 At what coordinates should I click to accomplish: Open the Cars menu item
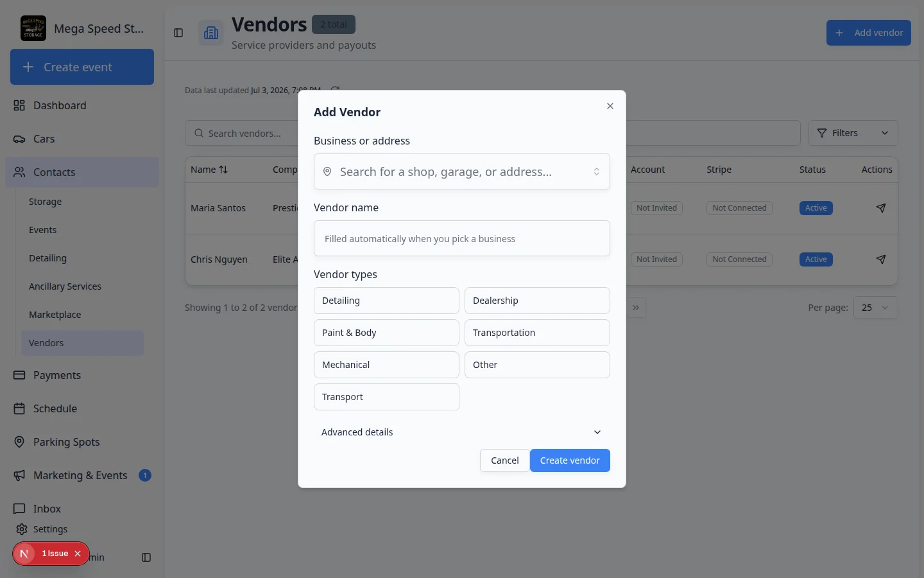82,139
